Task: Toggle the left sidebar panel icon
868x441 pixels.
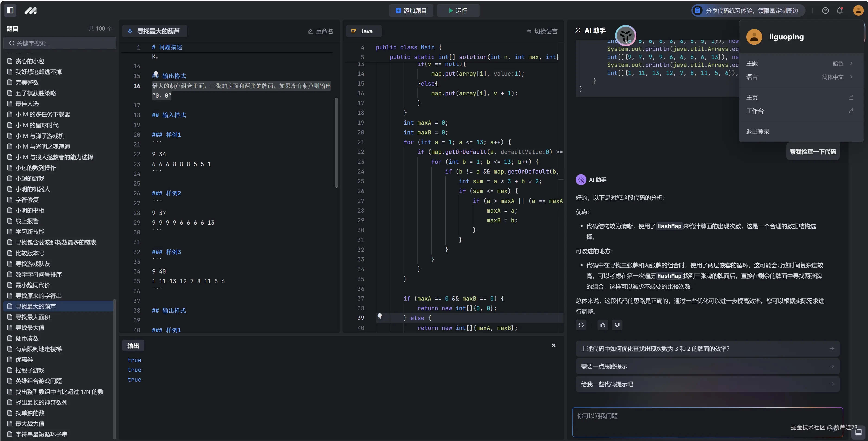Action: [x=10, y=10]
